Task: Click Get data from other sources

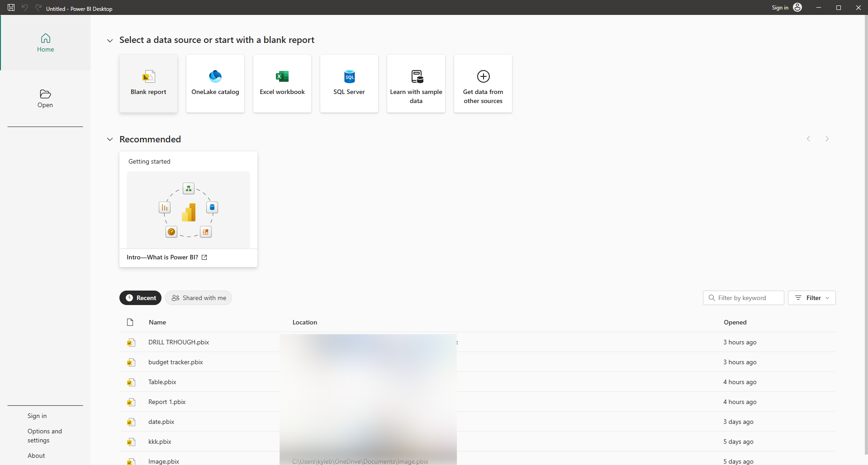Action: (x=483, y=84)
